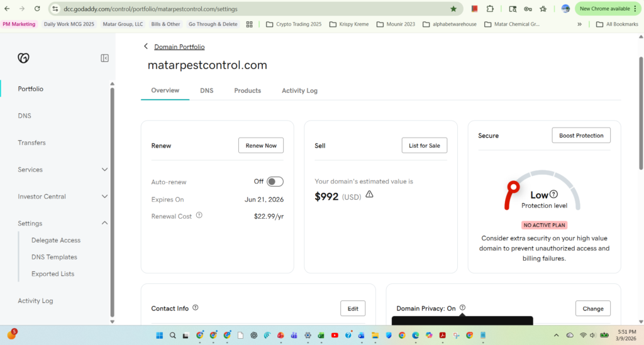The width and height of the screenshot is (644, 345).
Task: Click the List for Sale button
Action: point(424,145)
